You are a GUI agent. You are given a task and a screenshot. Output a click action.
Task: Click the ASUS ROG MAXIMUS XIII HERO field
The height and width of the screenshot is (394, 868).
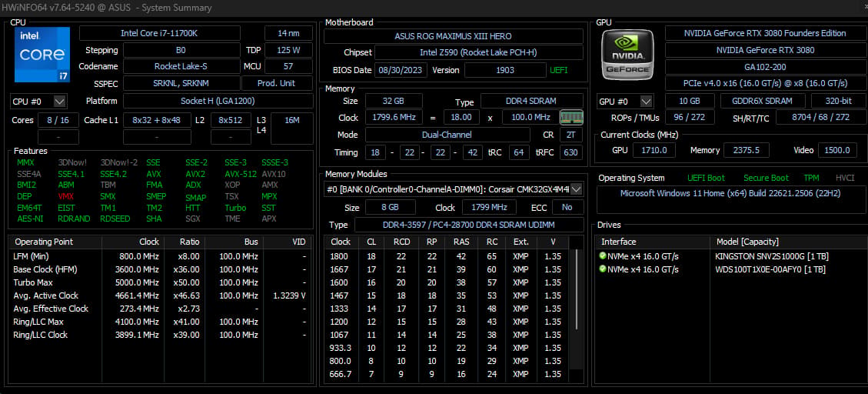tap(453, 36)
